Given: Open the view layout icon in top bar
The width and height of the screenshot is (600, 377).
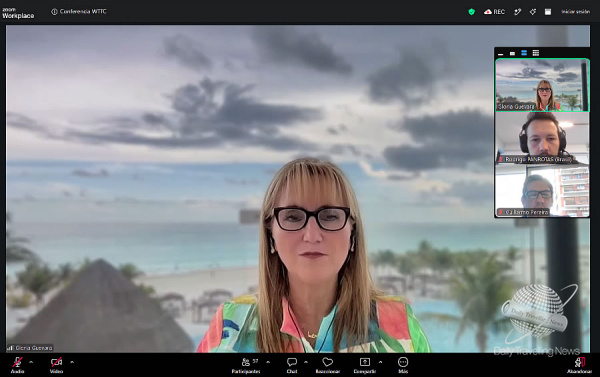Looking at the screenshot, I should (548, 12).
